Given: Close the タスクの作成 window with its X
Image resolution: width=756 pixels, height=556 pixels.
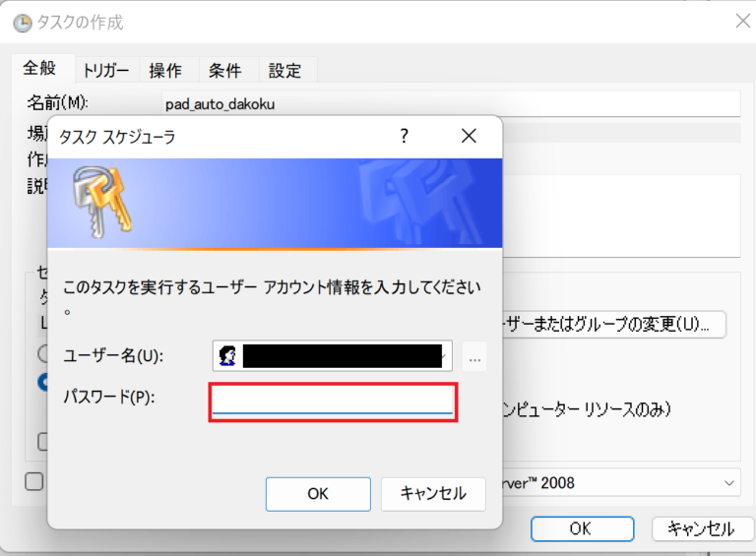Looking at the screenshot, I should click(742, 21).
